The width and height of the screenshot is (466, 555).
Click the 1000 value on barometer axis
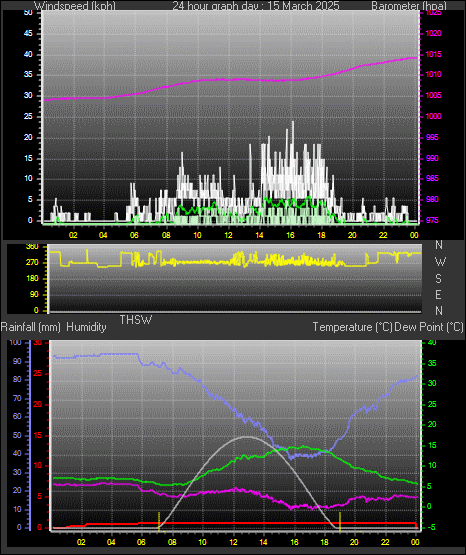pos(433,116)
